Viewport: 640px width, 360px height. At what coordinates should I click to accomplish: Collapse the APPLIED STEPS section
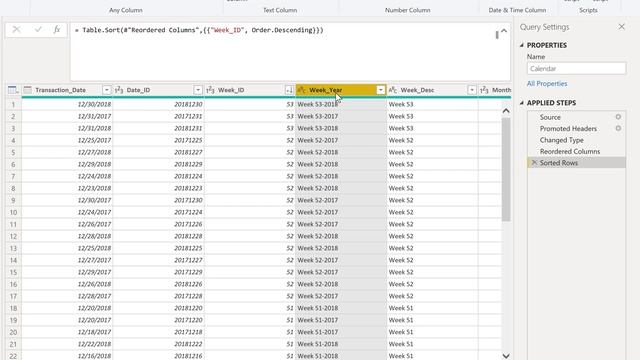point(522,103)
